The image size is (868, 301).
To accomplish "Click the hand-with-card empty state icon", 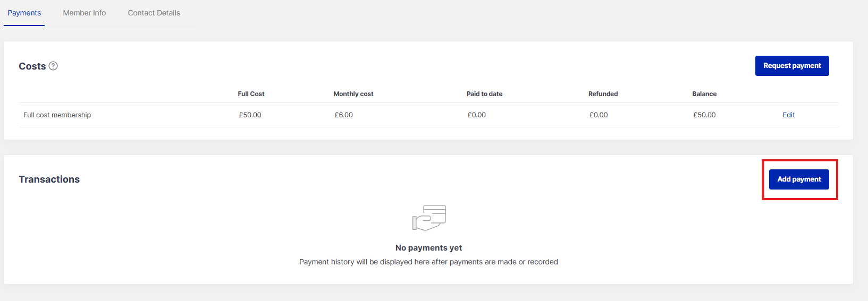I will (429, 218).
